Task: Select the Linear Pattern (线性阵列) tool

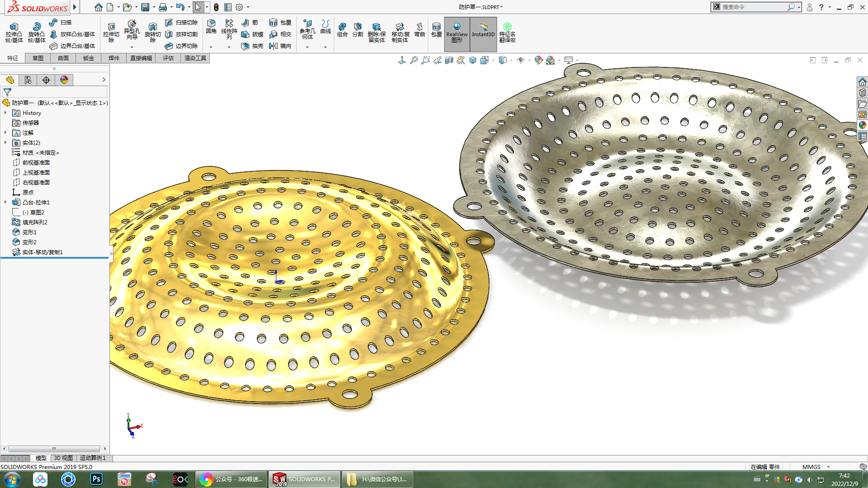Action: click(229, 30)
